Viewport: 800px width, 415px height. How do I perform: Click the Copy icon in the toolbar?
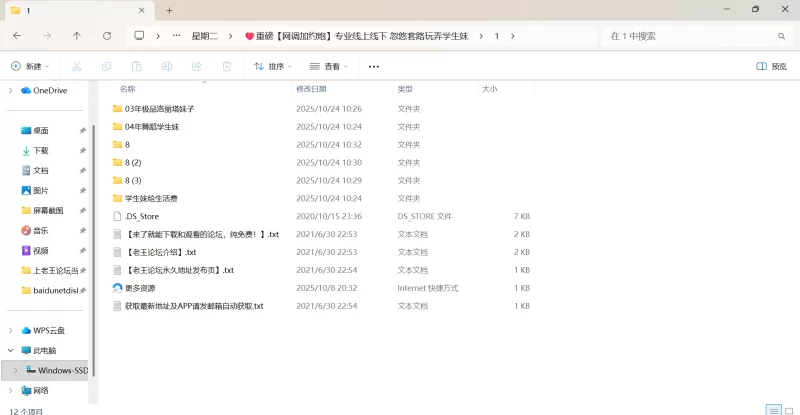pyautogui.click(x=106, y=67)
